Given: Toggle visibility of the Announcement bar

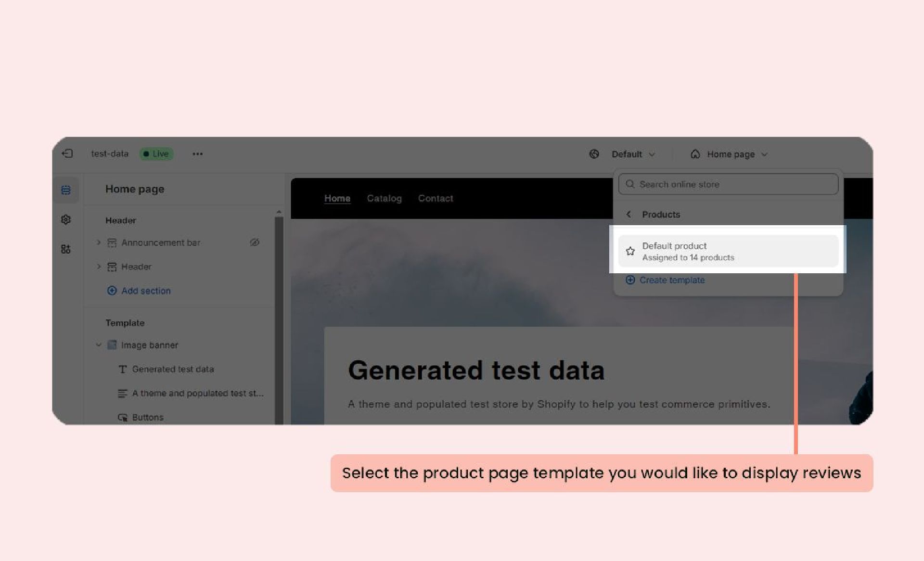Looking at the screenshot, I should point(255,242).
